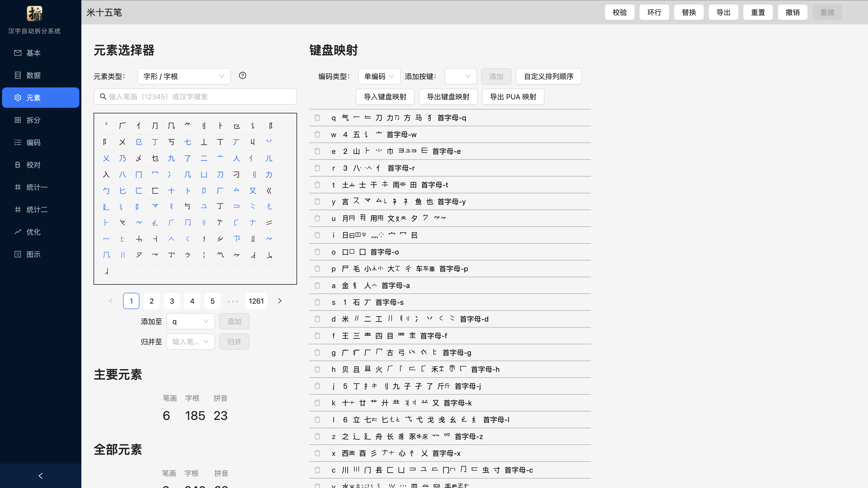Image resolution: width=868 pixels, height=488 pixels.
Task: Select the 入 radical in element grid
Action: pyautogui.click(x=106, y=175)
